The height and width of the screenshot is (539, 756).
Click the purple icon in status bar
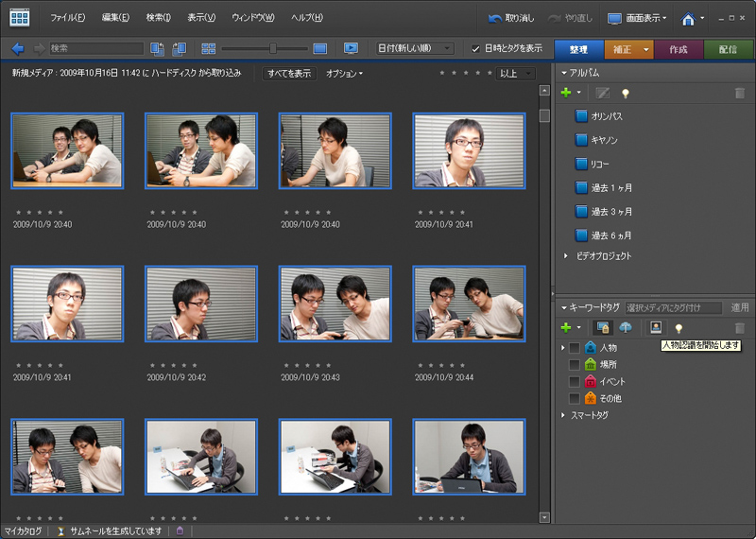pos(180,530)
